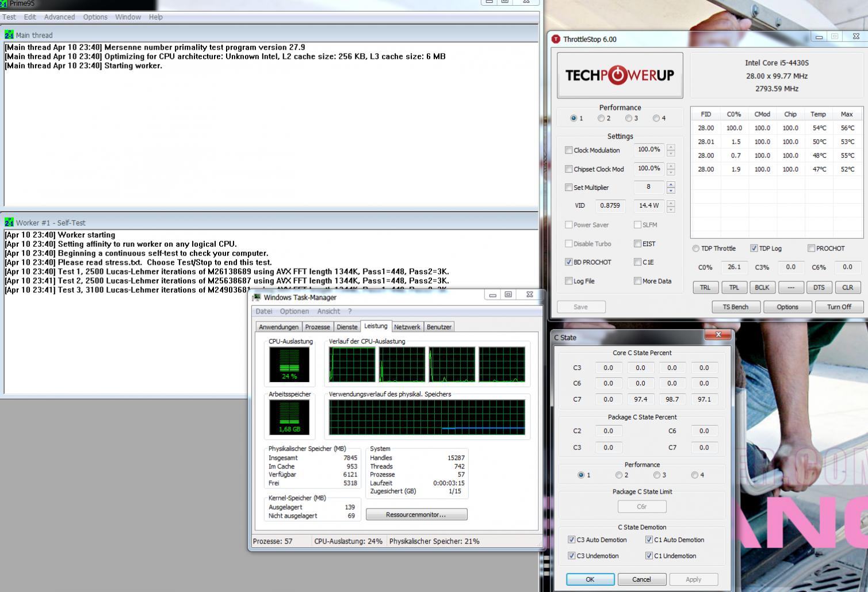This screenshot has width=868, height=592.
Task: Select ThrottleStop performance profile 2
Action: click(601, 119)
